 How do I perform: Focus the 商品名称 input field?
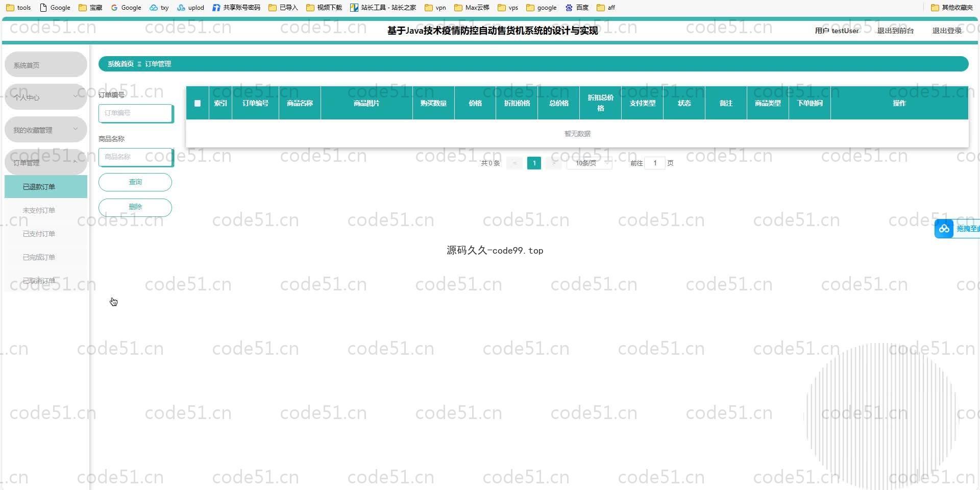[136, 157]
